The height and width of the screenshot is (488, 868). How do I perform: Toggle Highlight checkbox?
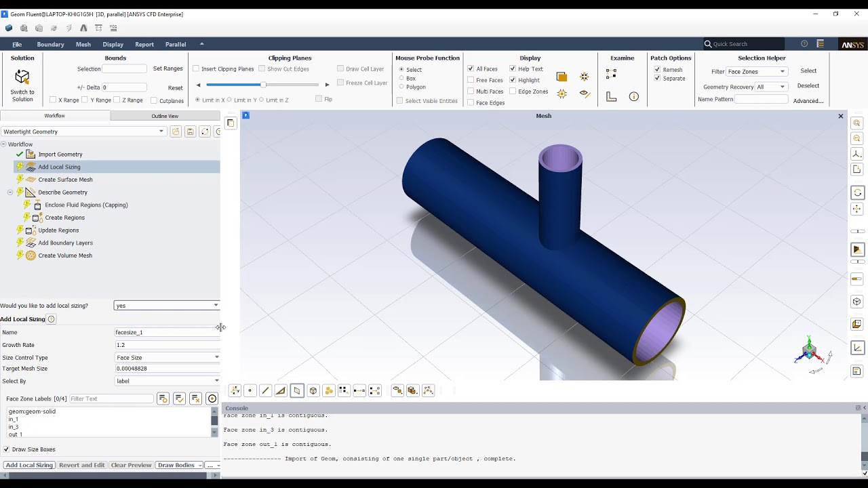[513, 80]
